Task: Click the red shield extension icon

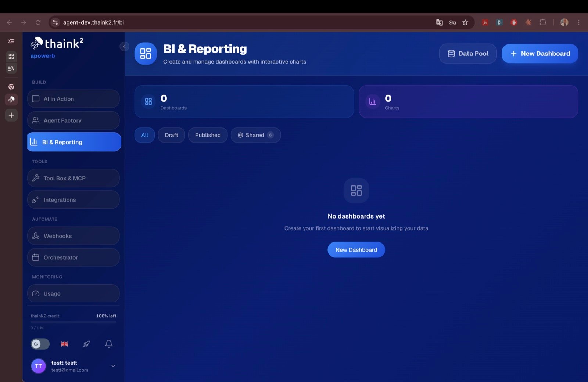Action: tap(514, 22)
